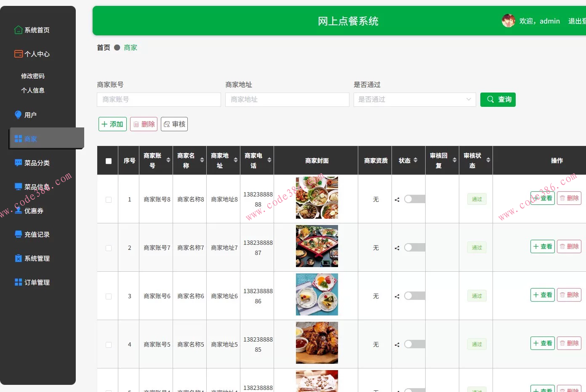This screenshot has width=586, height=392.
Task: Check the row checkbox for 商家账号8
Action: point(108,199)
